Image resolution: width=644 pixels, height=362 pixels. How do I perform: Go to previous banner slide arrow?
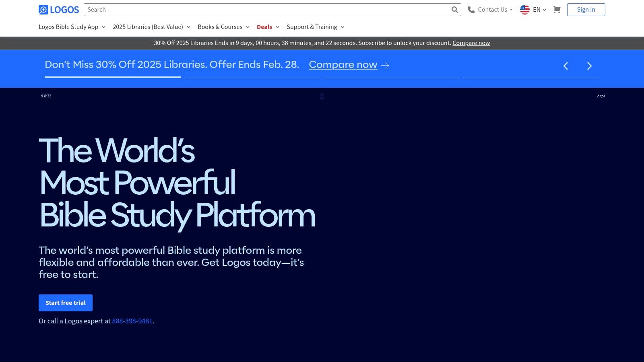(x=566, y=66)
